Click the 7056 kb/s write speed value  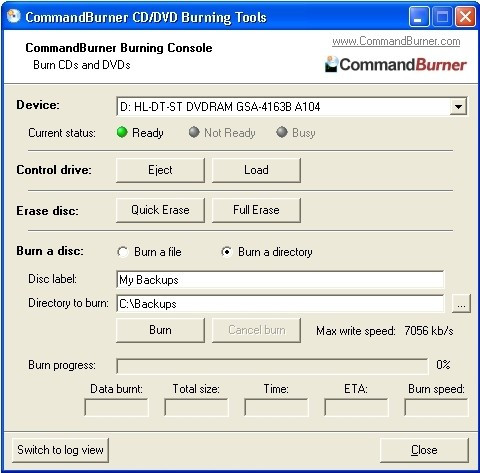point(429,331)
